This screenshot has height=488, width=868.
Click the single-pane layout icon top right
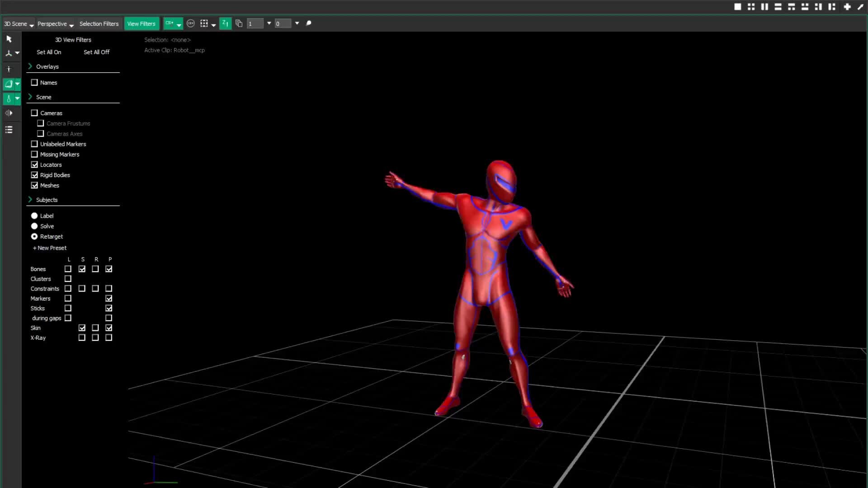pos(737,7)
